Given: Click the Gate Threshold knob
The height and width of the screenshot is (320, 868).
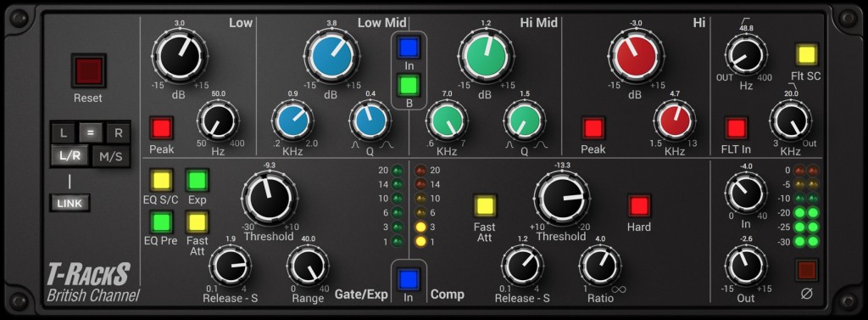Looking at the screenshot, I should [269, 198].
